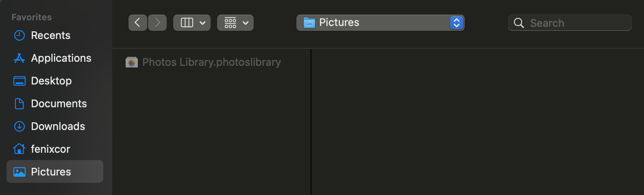The width and height of the screenshot is (644, 195).
Task: Click the Pictures folder icon in path popup
Action: click(309, 23)
